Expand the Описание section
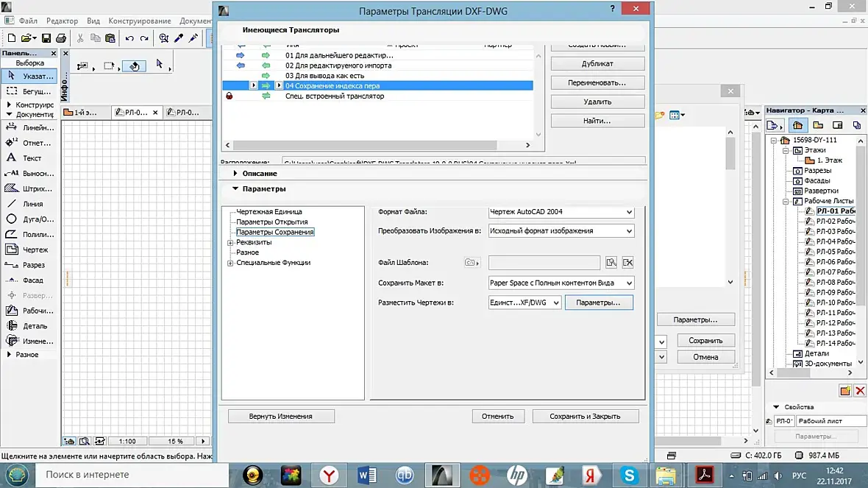 (235, 174)
